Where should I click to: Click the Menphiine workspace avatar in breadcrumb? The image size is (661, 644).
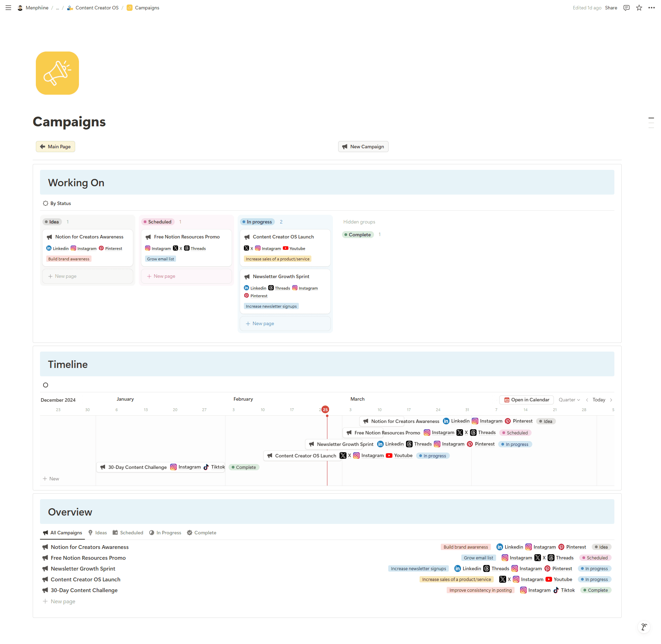click(20, 8)
